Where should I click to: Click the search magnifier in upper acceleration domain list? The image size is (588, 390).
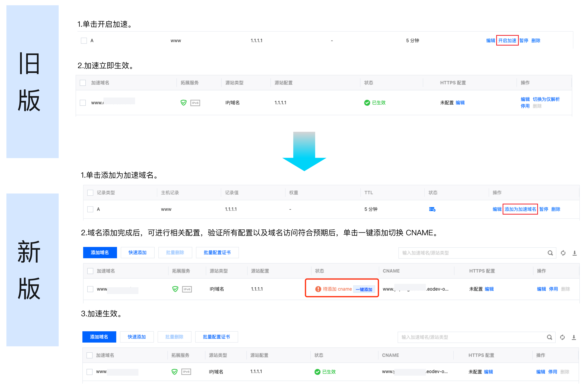pos(550,253)
